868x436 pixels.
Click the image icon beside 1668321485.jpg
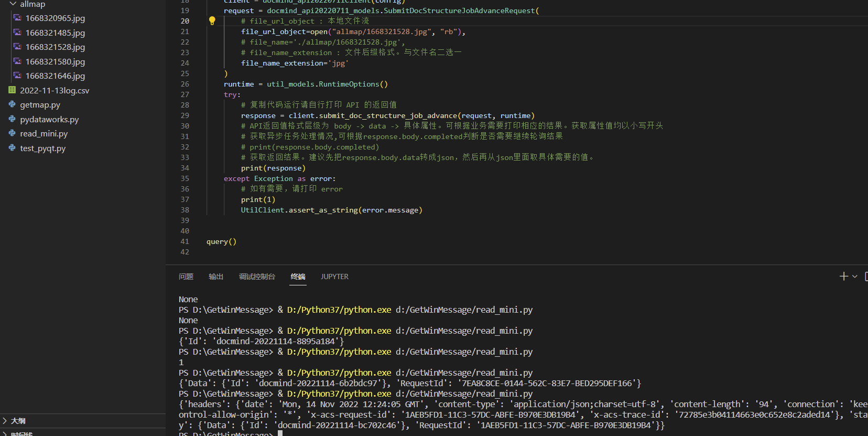(x=17, y=33)
